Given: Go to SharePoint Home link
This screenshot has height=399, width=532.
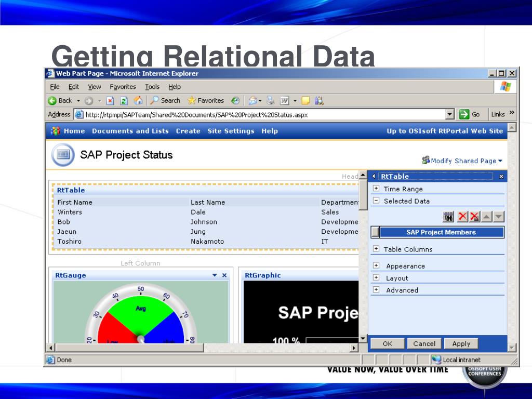Looking at the screenshot, I should [74, 131].
